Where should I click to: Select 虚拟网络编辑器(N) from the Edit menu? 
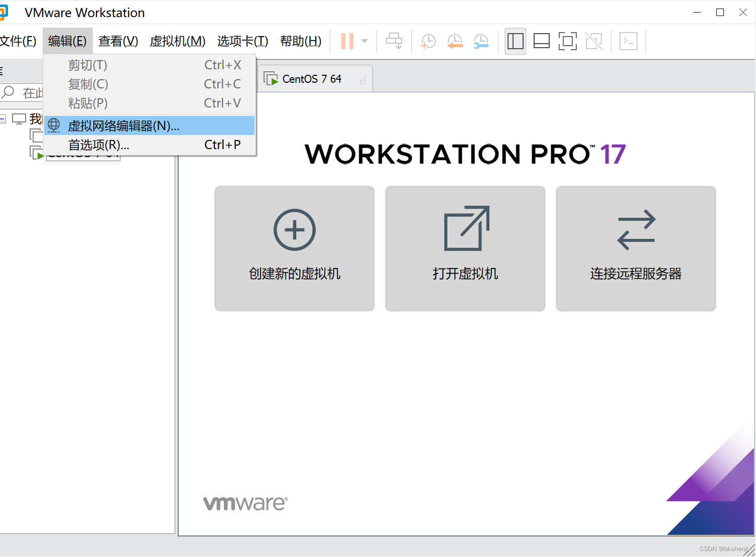[124, 126]
